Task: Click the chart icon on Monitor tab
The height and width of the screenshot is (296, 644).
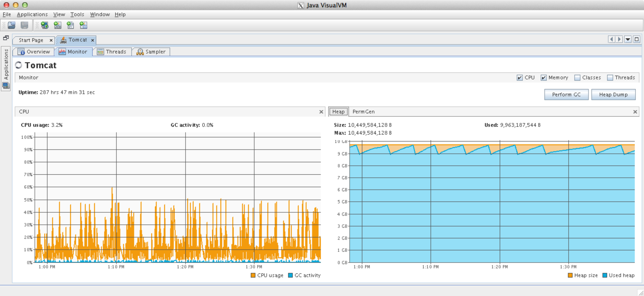Action: (62, 52)
